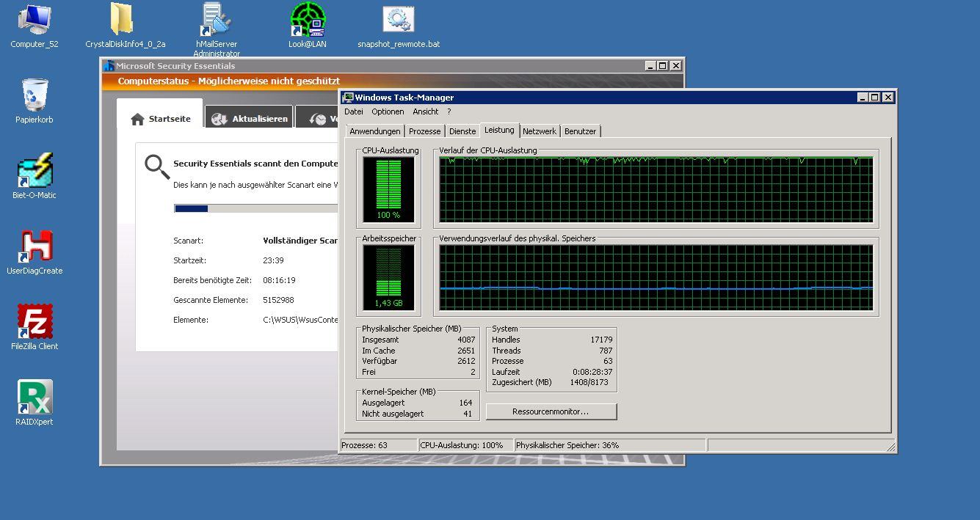Minimize the Windows Task-Manager window
Viewport: 980px width, 520px height.
[x=863, y=98]
